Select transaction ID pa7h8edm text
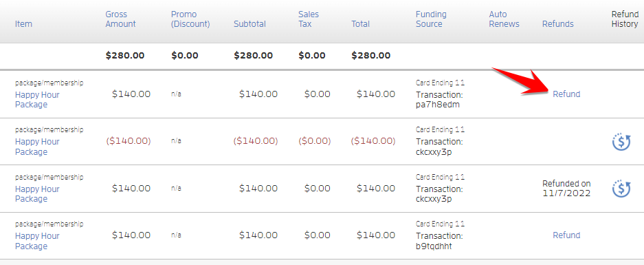This screenshot has width=644, height=265. [x=437, y=105]
